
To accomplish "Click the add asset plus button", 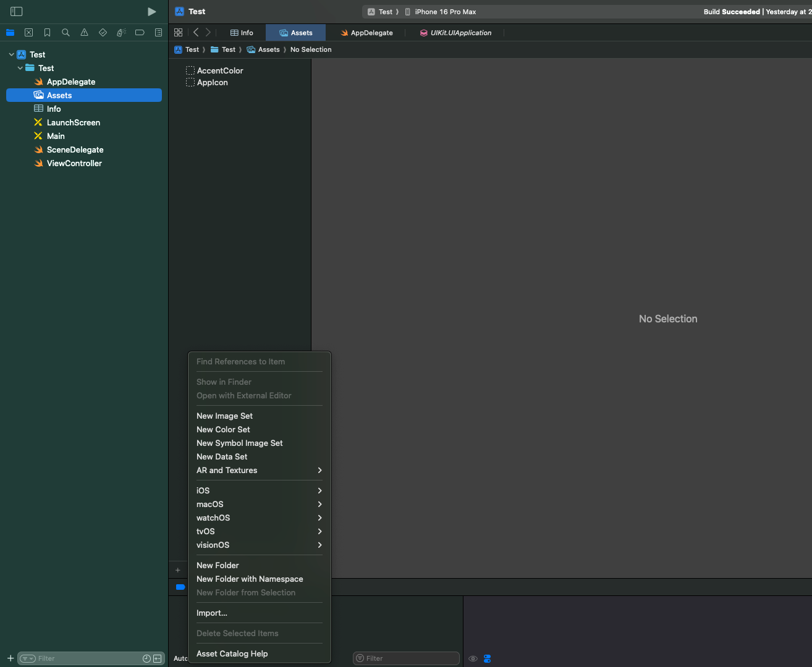I will 178,571.
